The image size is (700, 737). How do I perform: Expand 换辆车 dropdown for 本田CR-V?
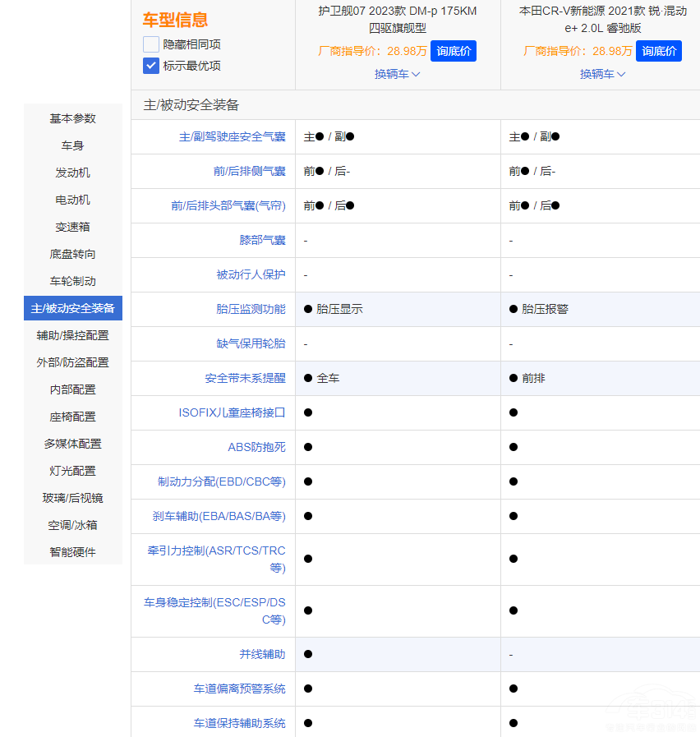[x=603, y=74]
